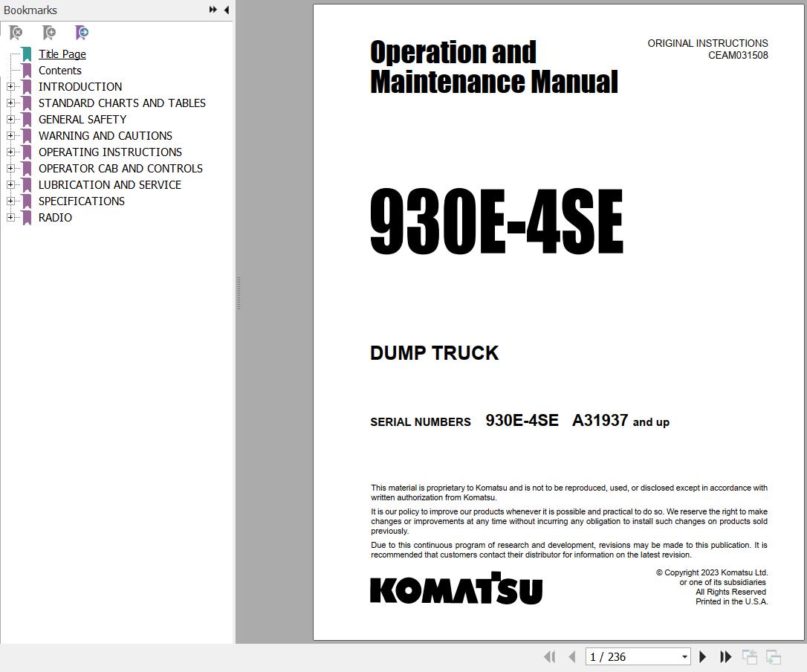
Task: Expand the GENERAL SAFETY bookmark
Action: [x=10, y=120]
